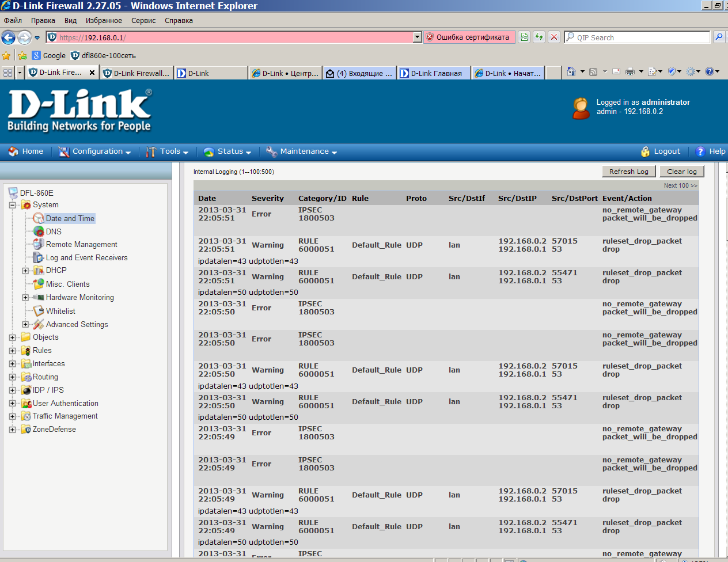
Task: Expand the Routing tree node
Action: point(12,377)
